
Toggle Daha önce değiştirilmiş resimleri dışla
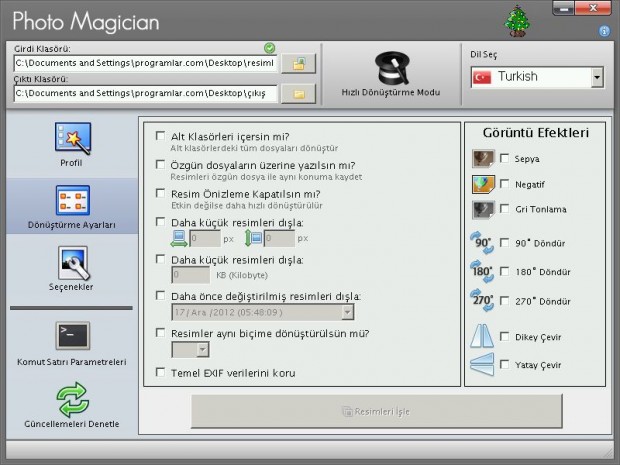pos(160,295)
